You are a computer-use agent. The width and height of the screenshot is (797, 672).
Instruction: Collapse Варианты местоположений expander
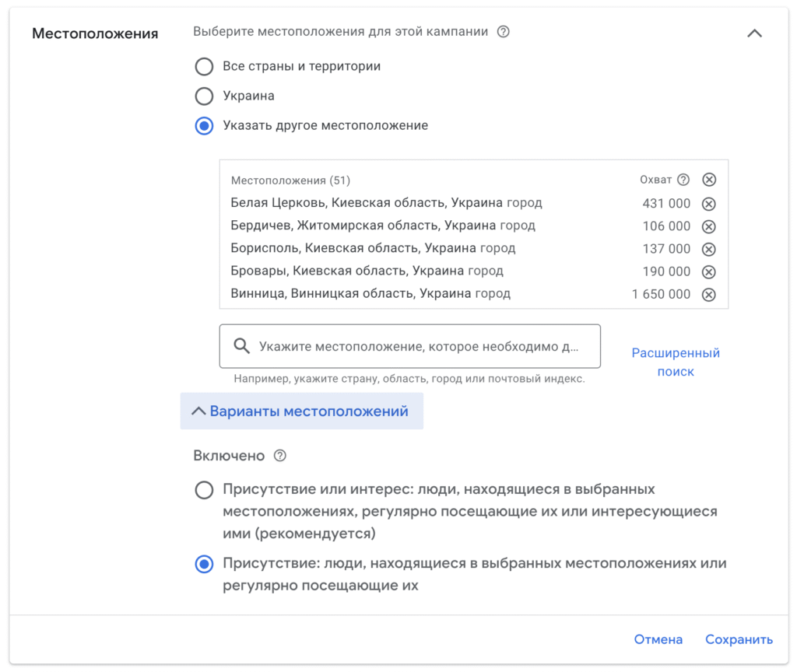point(302,411)
